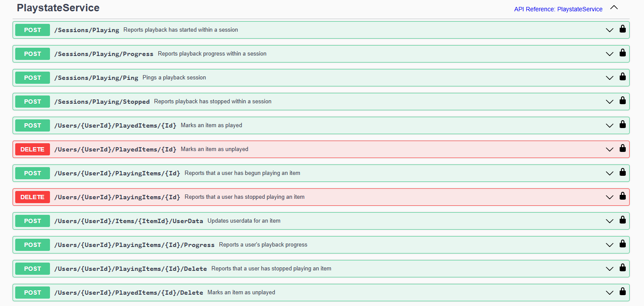
Task: Expand the Sessions/Playing/Ping endpoint chevron
Action: tap(610, 78)
